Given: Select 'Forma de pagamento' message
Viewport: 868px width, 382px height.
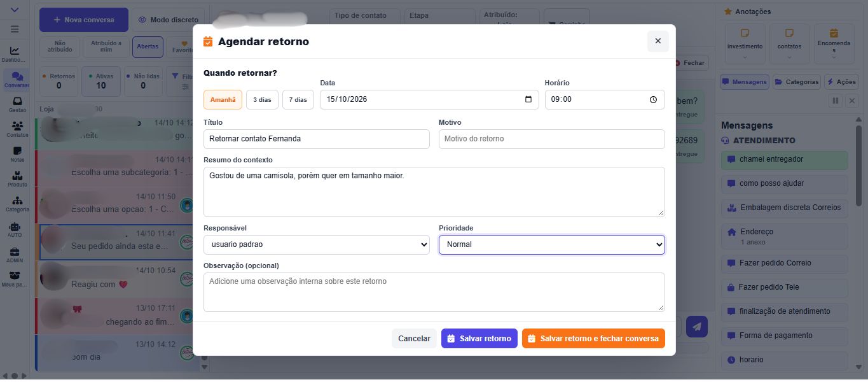Looking at the screenshot, I should [x=785, y=336].
